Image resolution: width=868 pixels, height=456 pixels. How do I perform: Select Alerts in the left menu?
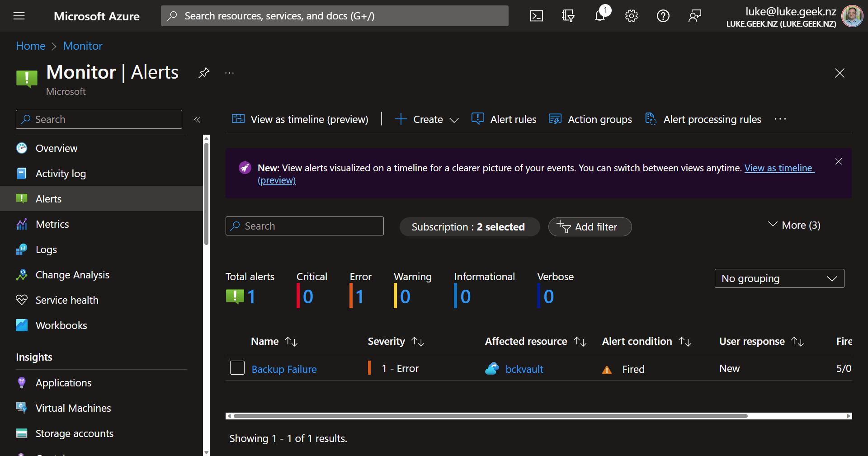click(101, 199)
